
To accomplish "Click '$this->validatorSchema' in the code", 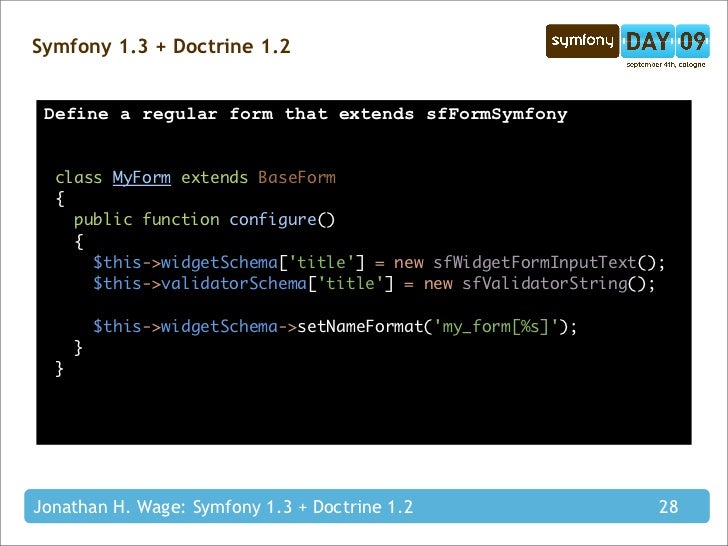I will (x=200, y=283).
